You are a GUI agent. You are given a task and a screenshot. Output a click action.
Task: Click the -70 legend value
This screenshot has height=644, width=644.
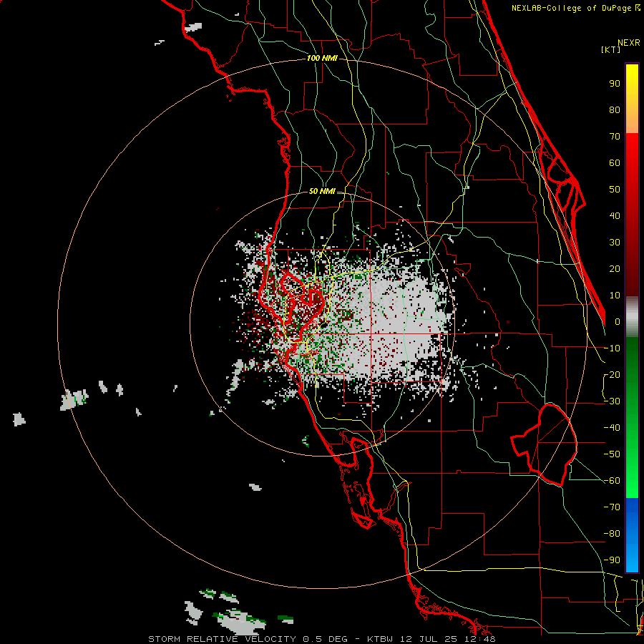coord(612,507)
